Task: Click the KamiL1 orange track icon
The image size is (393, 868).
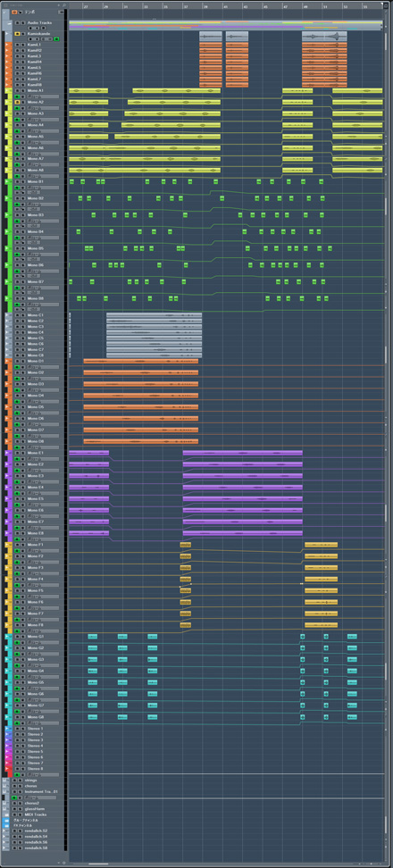Action: pyautogui.click(x=8, y=45)
